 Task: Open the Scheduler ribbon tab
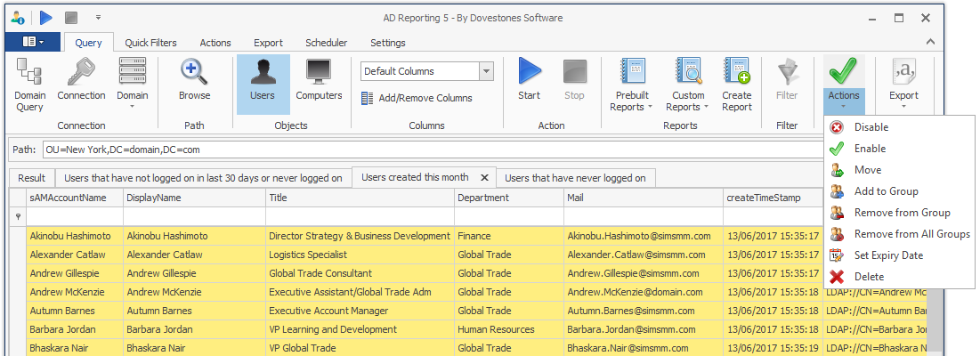[326, 43]
